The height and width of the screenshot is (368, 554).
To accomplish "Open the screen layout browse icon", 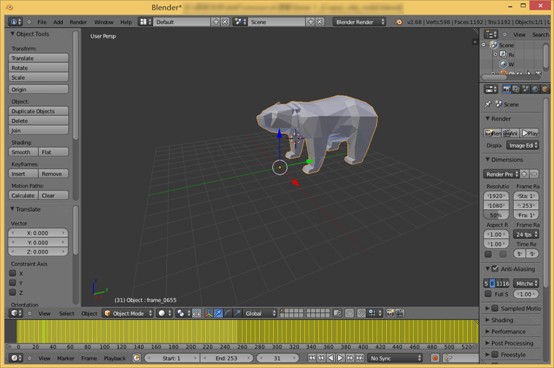I will click(145, 22).
